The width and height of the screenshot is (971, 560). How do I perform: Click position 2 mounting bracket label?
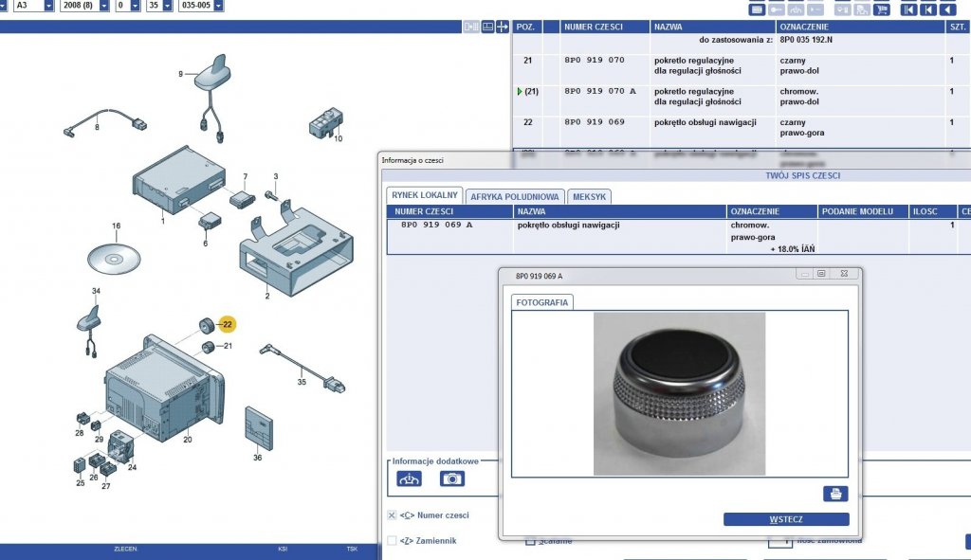267,296
